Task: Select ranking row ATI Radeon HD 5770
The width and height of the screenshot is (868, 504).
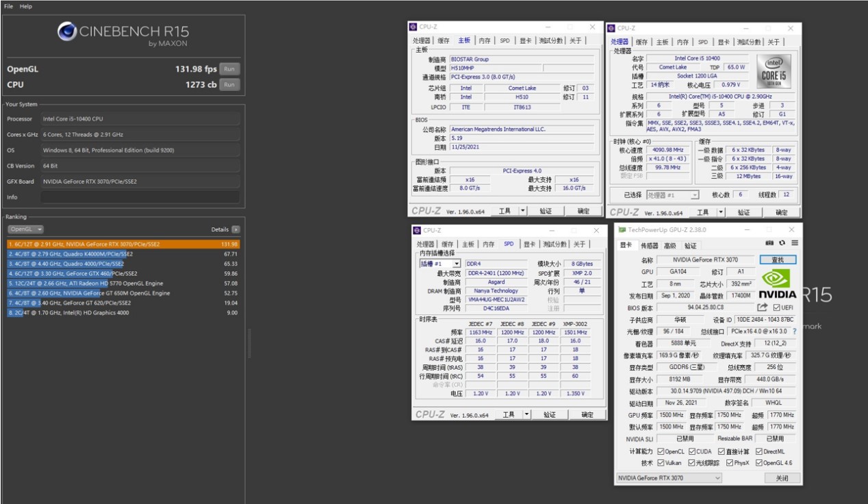Action: 123,283
